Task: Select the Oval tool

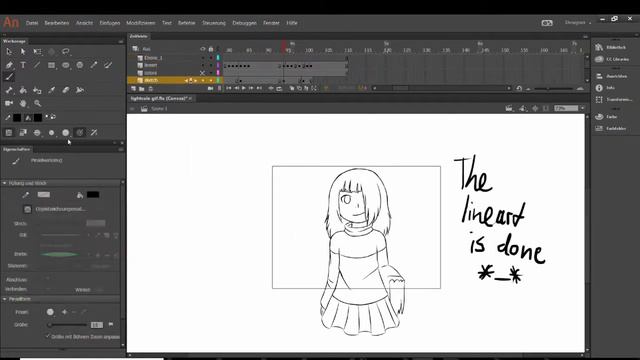Action: coord(66,65)
